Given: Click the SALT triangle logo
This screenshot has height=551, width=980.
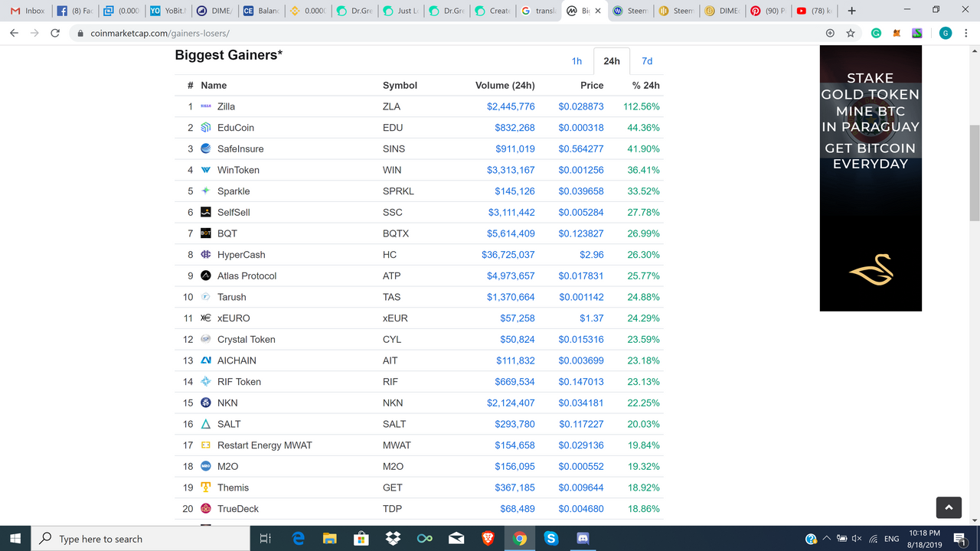Looking at the screenshot, I should [206, 424].
